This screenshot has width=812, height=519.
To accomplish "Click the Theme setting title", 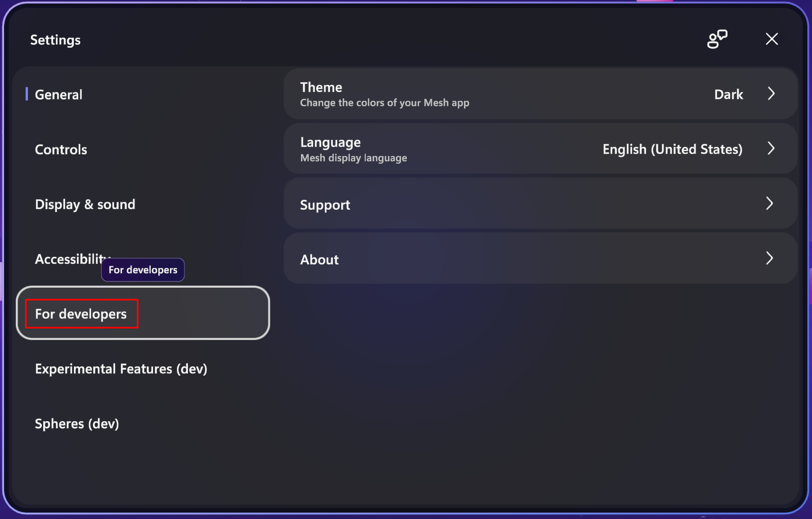I will pyautogui.click(x=321, y=87).
